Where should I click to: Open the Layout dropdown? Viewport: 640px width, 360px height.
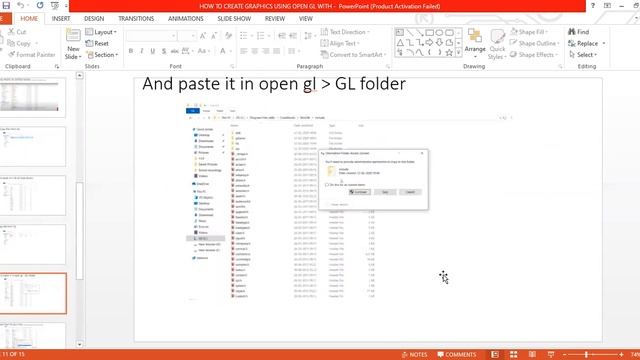coord(101,32)
